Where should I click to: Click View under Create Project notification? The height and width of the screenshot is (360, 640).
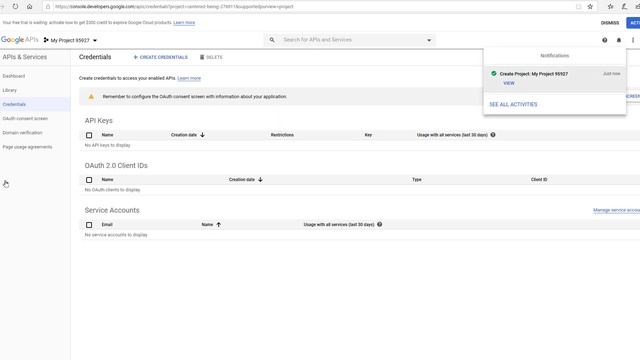(509, 83)
